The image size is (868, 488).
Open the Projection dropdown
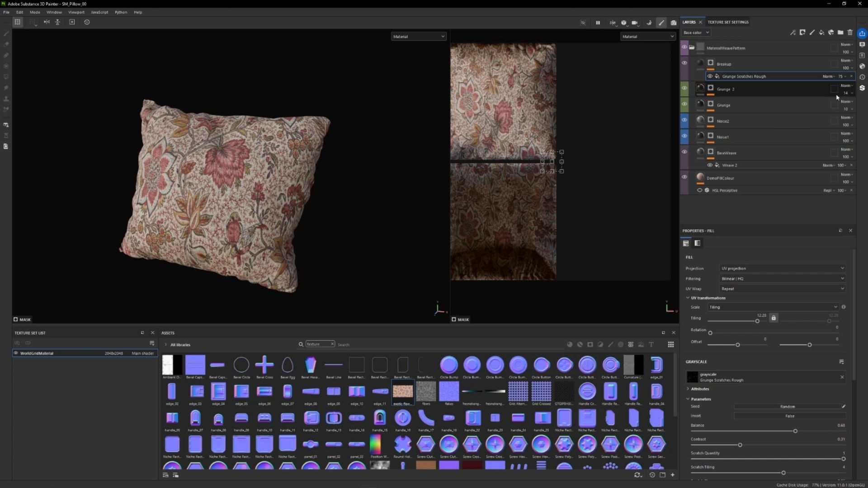pos(782,268)
